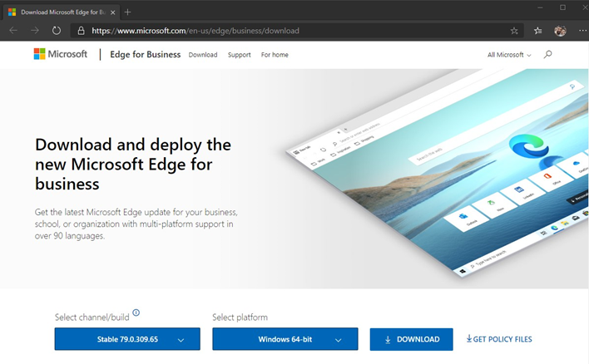The height and width of the screenshot is (364, 589).
Task: Maximize the browser window
Action: [x=562, y=7]
